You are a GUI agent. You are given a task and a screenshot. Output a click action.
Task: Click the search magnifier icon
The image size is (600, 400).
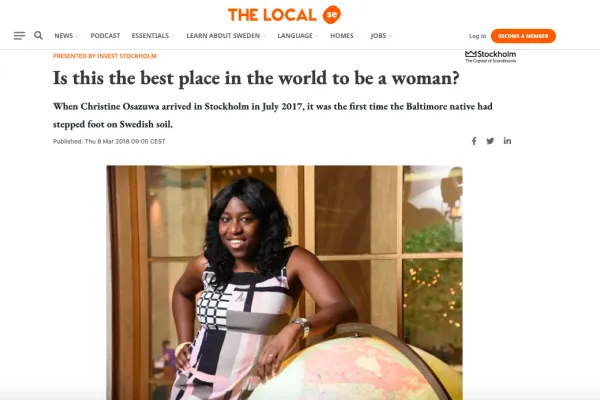(38, 36)
